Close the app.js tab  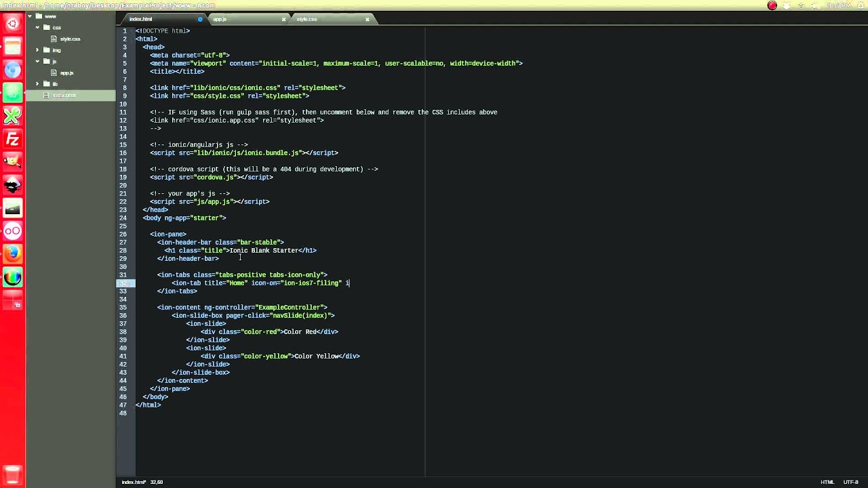(x=283, y=19)
